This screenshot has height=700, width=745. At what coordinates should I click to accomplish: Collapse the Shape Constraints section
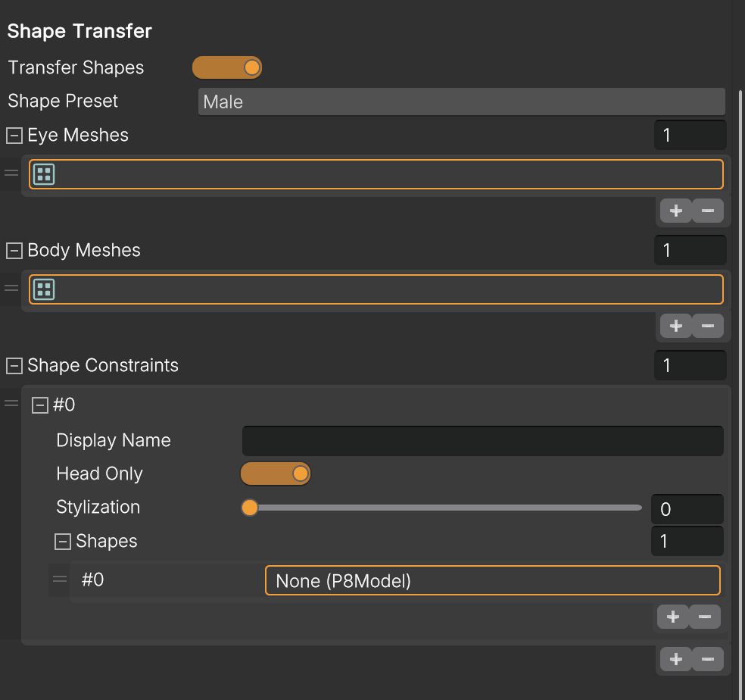(x=14, y=366)
